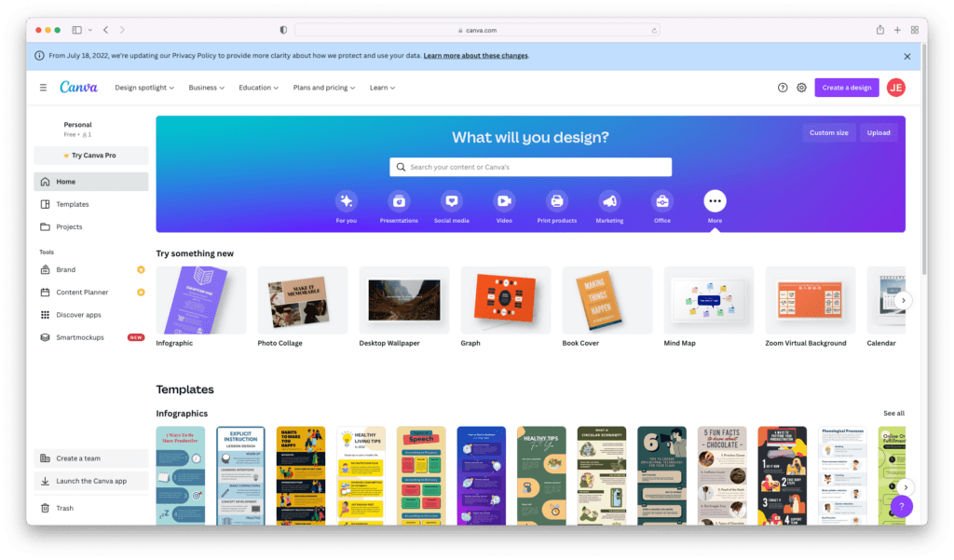Open the help question mark icon in header
Viewport: 954px width, 560px height.
click(783, 88)
